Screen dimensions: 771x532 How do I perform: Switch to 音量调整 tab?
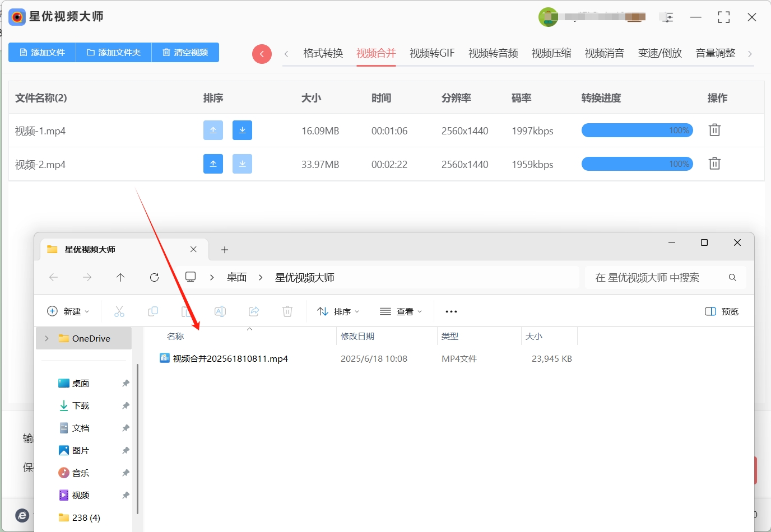[x=716, y=53]
